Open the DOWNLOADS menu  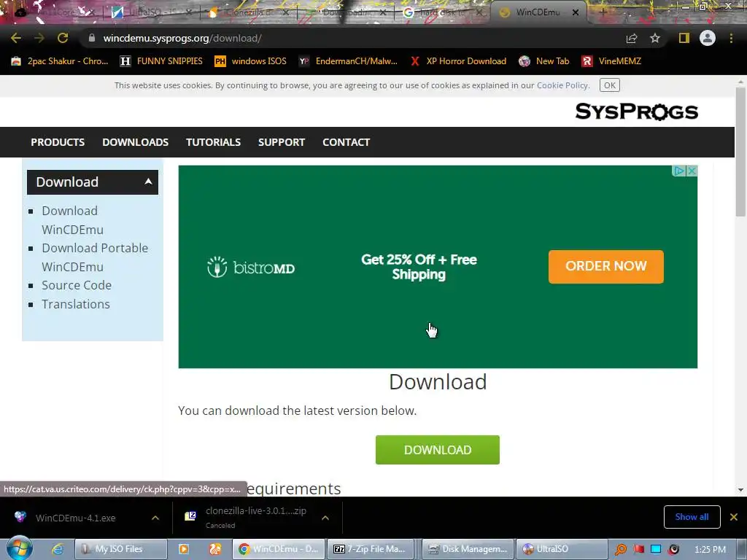[135, 142]
